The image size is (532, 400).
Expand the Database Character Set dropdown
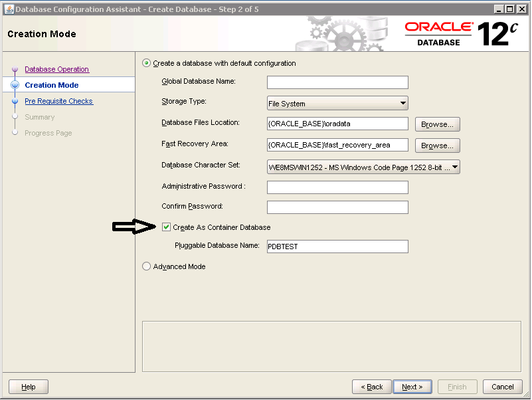click(363, 167)
